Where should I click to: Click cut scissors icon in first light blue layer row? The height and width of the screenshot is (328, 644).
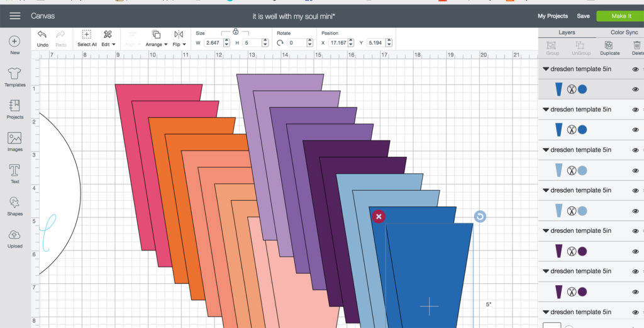click(x=571, y=170)
